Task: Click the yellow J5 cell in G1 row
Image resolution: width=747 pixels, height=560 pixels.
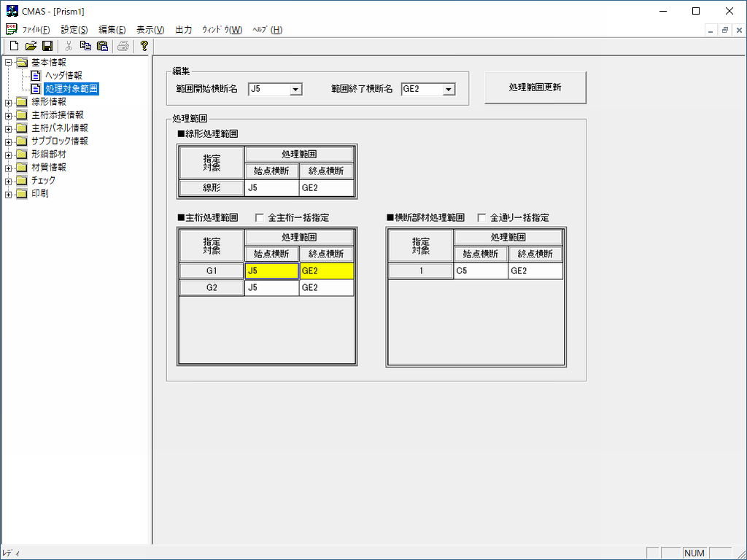Action: pyautogui.click(x=271, y=271)
